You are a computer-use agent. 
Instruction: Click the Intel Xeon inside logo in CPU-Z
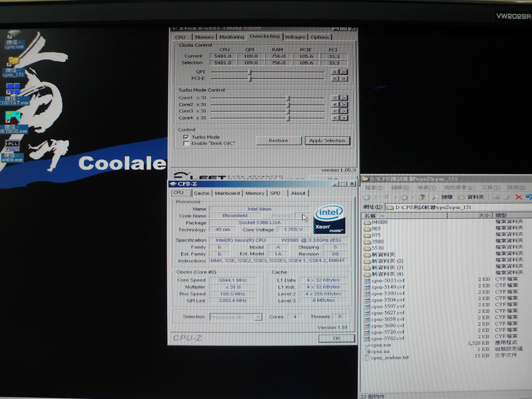(x=329, y=219)
